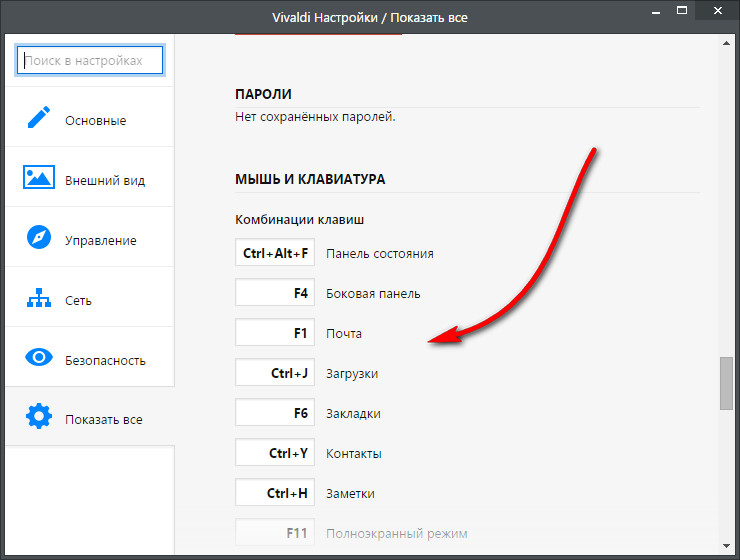
Task: Edit the F1 shortcut field for Почта
Action: pyautogui.click(x=275, y=333)
